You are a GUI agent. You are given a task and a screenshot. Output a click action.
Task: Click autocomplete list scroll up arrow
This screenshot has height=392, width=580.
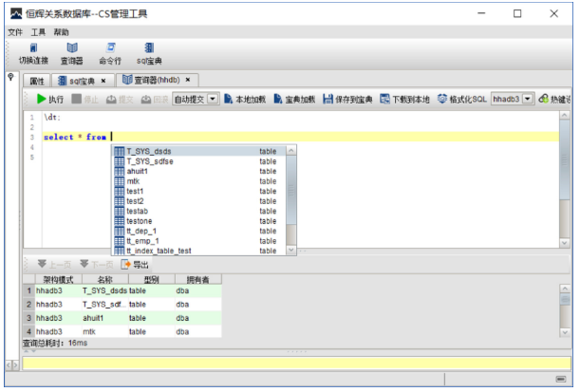[x=291, y=151]
